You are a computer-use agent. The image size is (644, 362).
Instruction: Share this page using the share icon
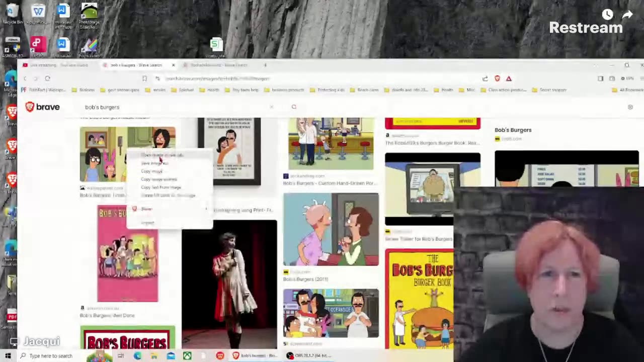(x=485, y=78)
